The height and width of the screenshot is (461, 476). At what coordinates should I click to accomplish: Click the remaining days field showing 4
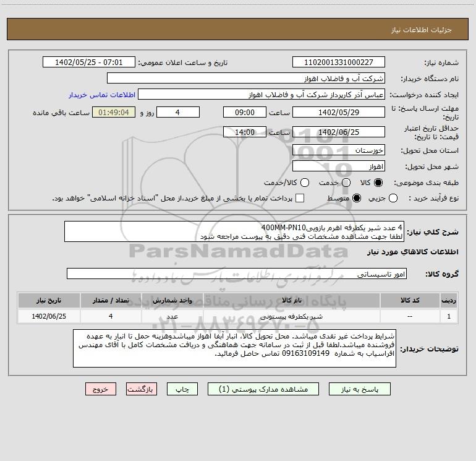click(x=178, y=113)
